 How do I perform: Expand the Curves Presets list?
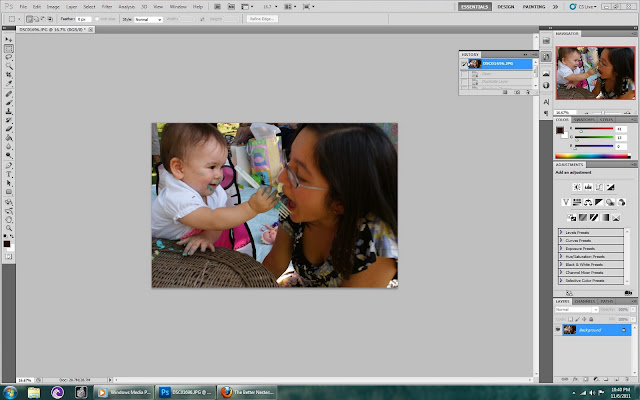[x=591, y=240]
